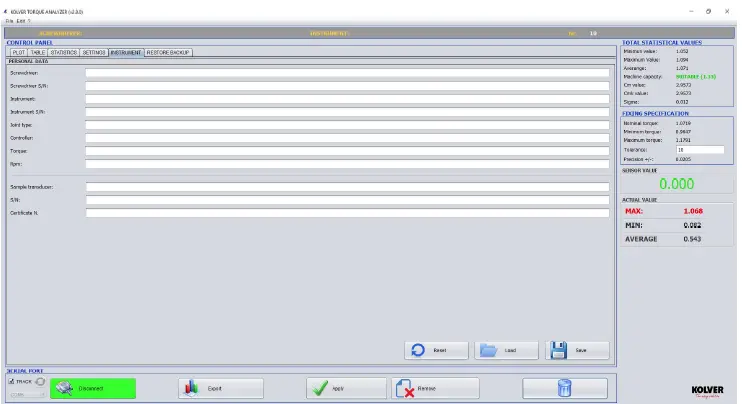Click the green Disconnect button
Image resolution: width=742 pixels, height=404 pixels.
(x=93, y=388)
